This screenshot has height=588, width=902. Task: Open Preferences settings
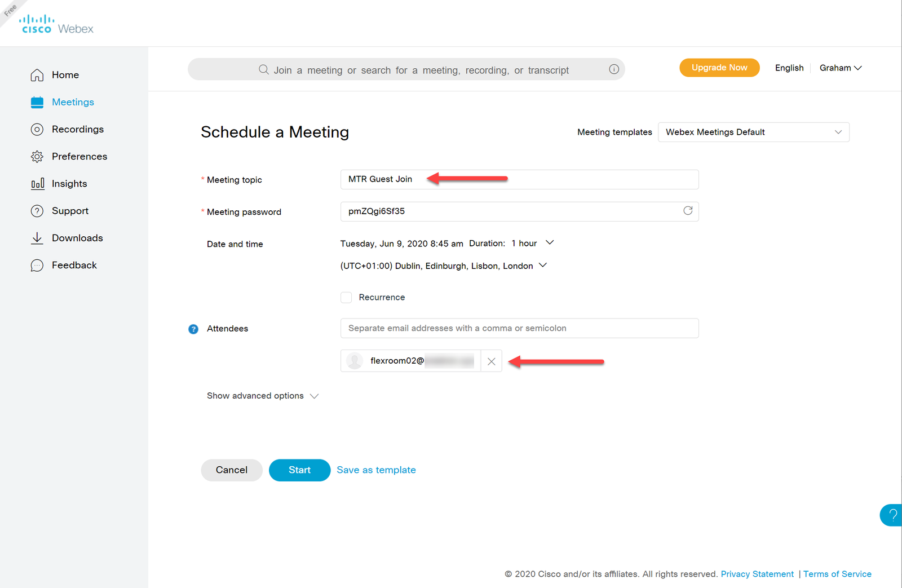pos(79,156)
